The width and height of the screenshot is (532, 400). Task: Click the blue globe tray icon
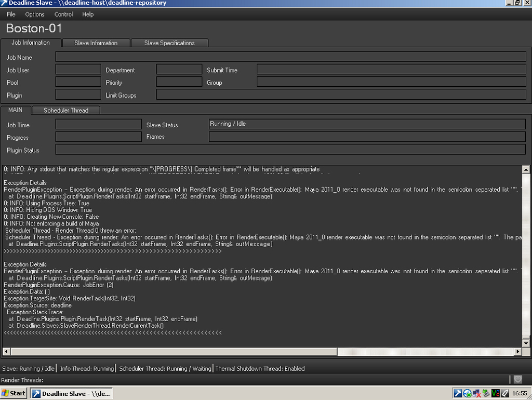[467, 393]
